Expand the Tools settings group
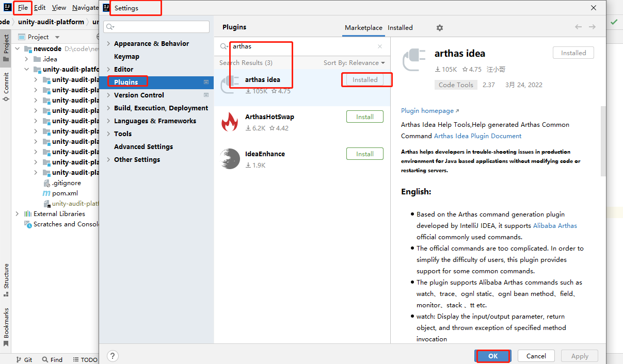 pyautogui.click(x=108, y=134)
